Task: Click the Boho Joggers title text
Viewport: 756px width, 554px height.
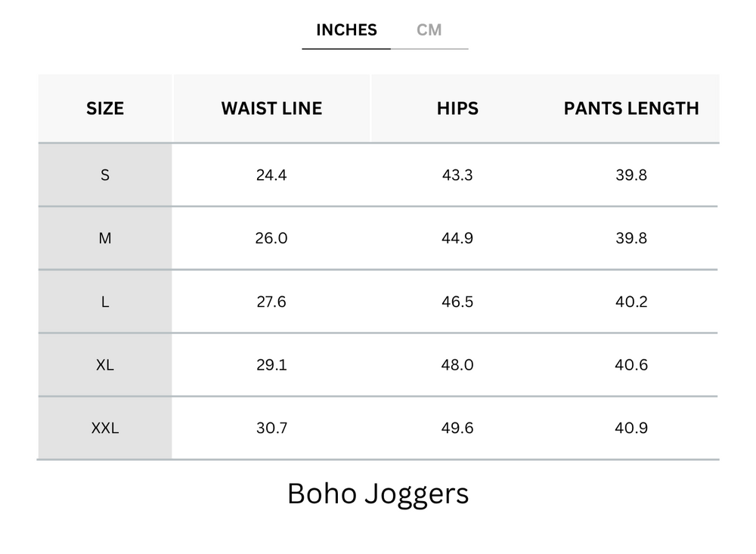Action: pyautogui.click(x=378, y=494)
